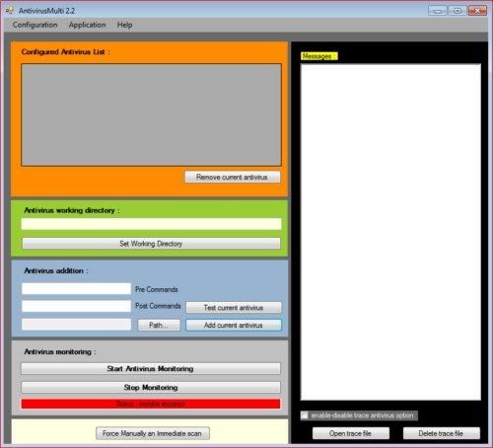
Task: Click the antivirus path text field
Action: [76, 325]
